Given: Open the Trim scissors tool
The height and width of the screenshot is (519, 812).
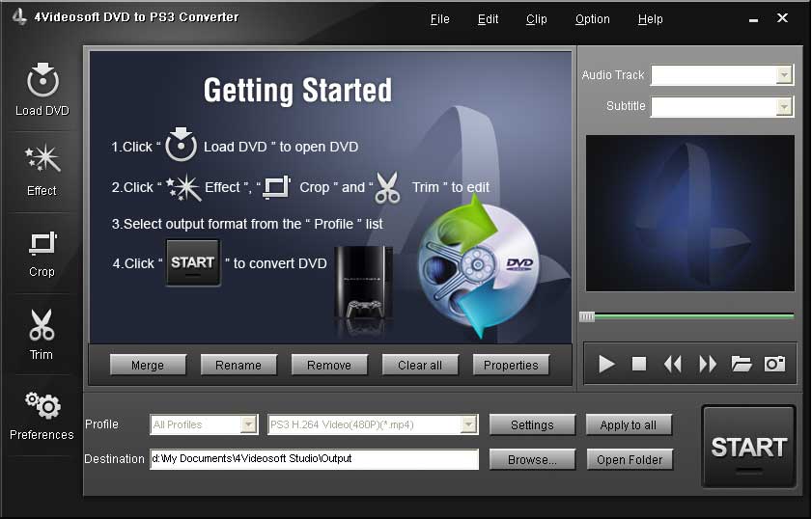Looking at the screenshot, I should pos(42,326).
